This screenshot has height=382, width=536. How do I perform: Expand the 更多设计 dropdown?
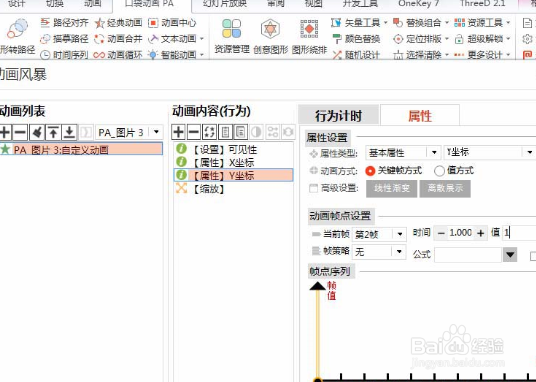[x=508, y=55]
